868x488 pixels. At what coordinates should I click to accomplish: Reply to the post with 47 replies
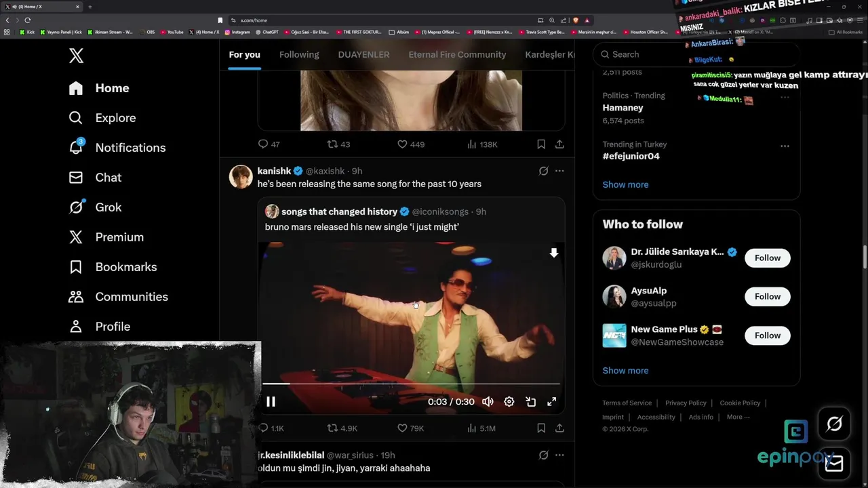click(269, 144)
